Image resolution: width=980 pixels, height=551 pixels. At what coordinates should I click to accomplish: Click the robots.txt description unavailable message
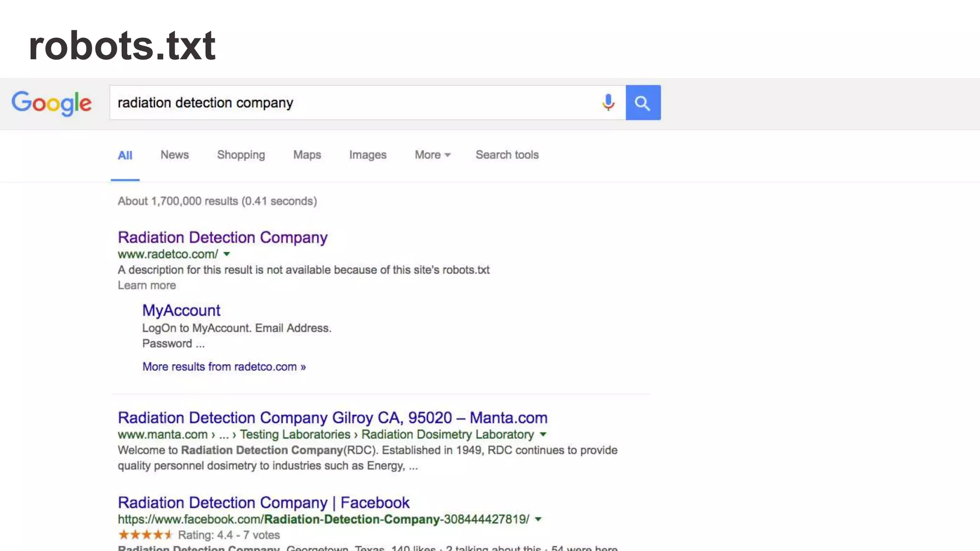pos(303,270)
